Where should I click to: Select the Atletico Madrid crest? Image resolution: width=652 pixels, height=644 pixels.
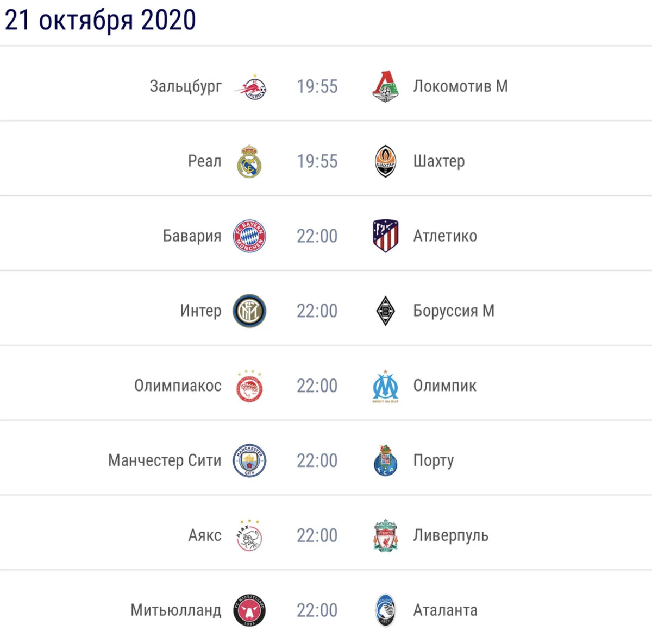coord(385,236)
